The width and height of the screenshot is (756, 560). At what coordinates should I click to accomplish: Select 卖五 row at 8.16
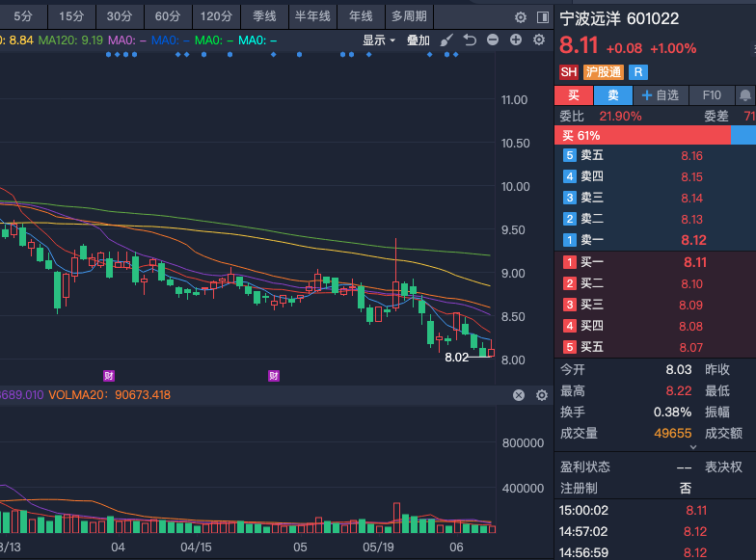(x=656, y=156)
